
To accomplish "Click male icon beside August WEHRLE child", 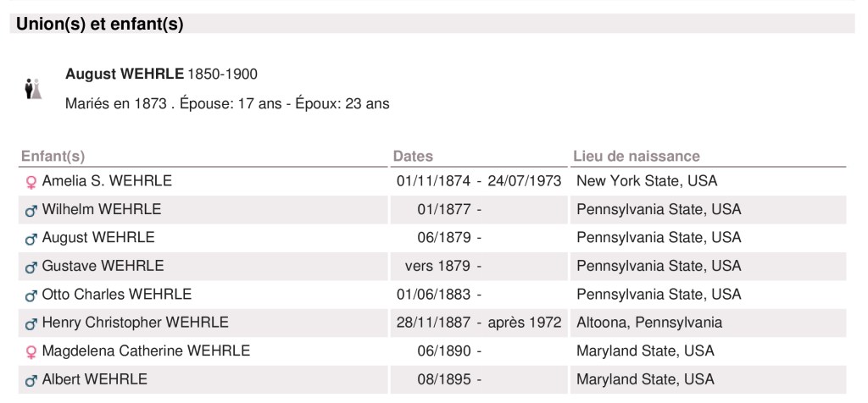I will [31, 239].
